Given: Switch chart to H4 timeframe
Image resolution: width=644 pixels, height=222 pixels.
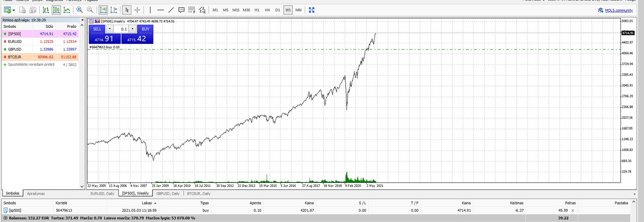Looking at the screenshot, I should pos(267,10).
